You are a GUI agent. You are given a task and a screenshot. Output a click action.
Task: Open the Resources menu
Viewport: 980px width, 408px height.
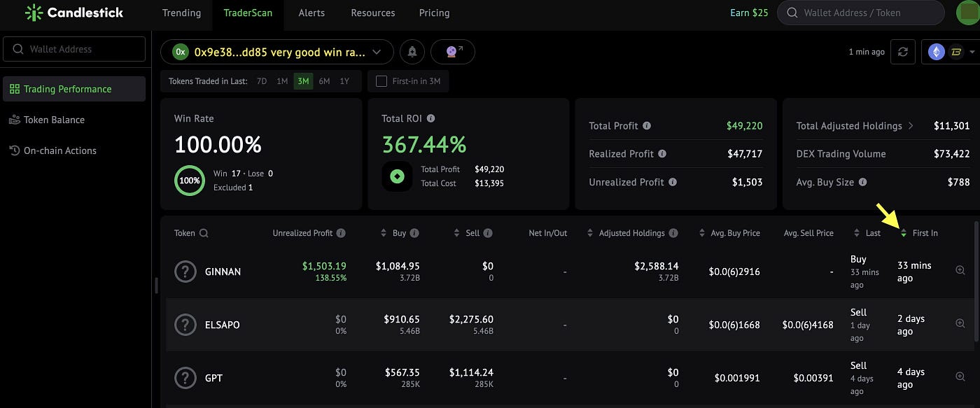[x=372, y=13]
